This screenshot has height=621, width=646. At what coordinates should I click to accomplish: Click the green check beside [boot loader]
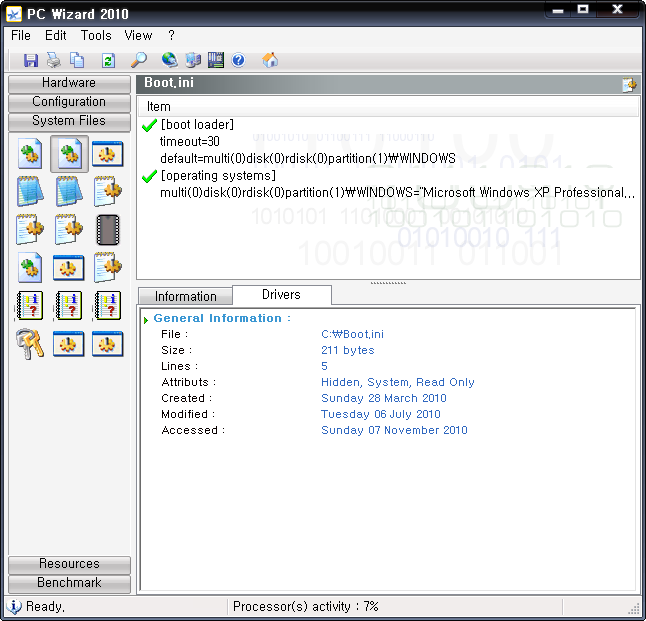point(149,125)
